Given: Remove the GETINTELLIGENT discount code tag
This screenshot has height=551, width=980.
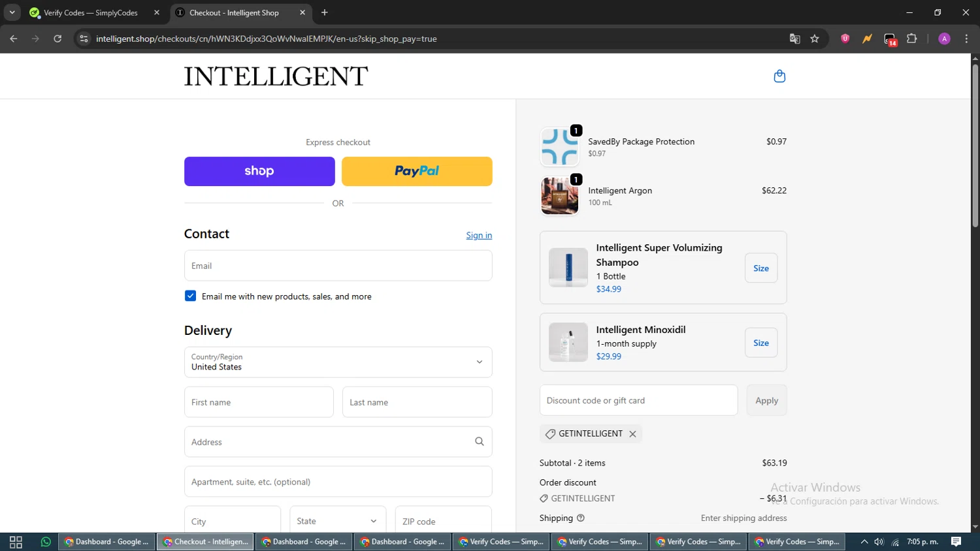Looking at the screenshot, I should tap(632, 434).
